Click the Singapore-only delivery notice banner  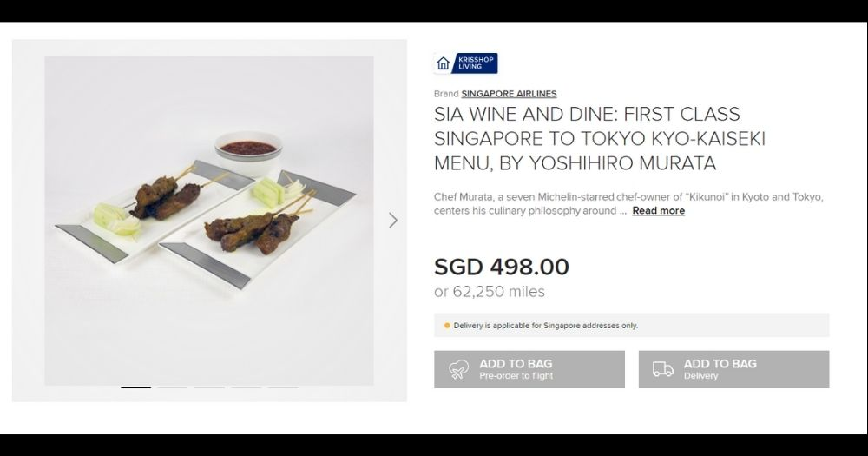point(631,326)
